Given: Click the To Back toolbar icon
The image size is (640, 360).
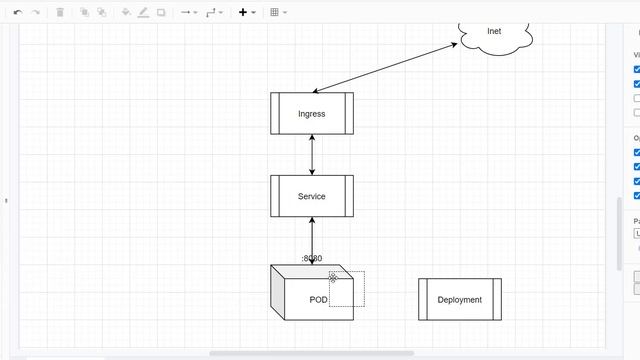Looking at the screenshot, I should tap(102, 12).
